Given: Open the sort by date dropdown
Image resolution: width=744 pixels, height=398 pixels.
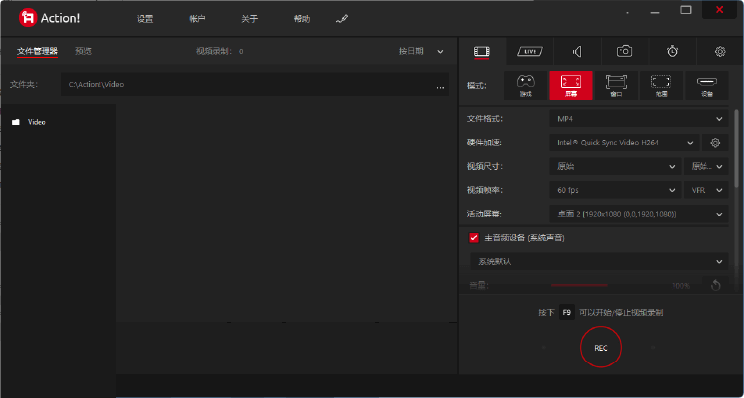Looking at the screenshot, I should pyautogui.click(x=421, y=51).
